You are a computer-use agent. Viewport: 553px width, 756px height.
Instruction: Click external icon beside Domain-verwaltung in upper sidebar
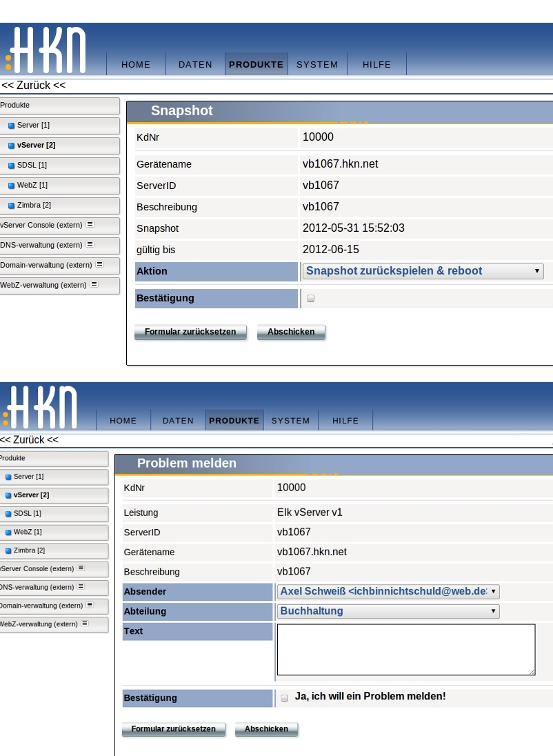pos(99,264)
